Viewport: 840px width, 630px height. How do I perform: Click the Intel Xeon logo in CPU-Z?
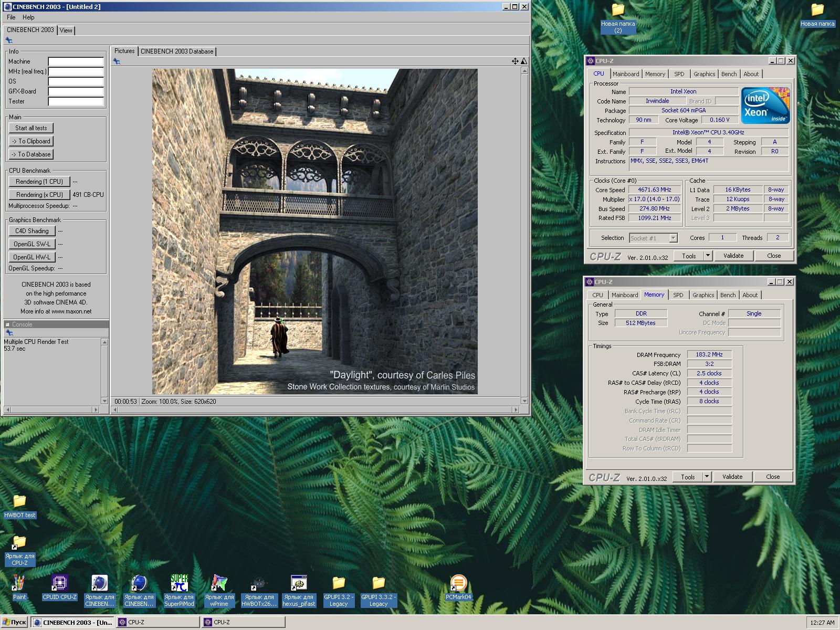[765, 106]
